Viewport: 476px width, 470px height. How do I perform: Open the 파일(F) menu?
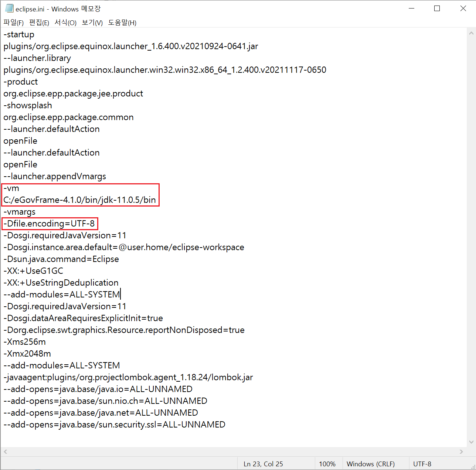[x=13, y=23]
